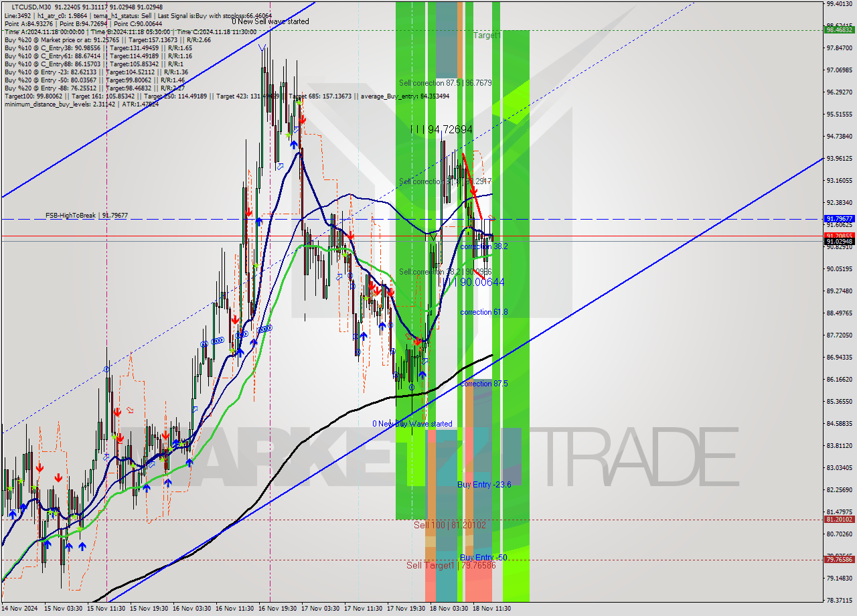Select 'Sell correction 87.5 | 96.7679' label
This screenshot has width=857, height=616.
point(446,83)
